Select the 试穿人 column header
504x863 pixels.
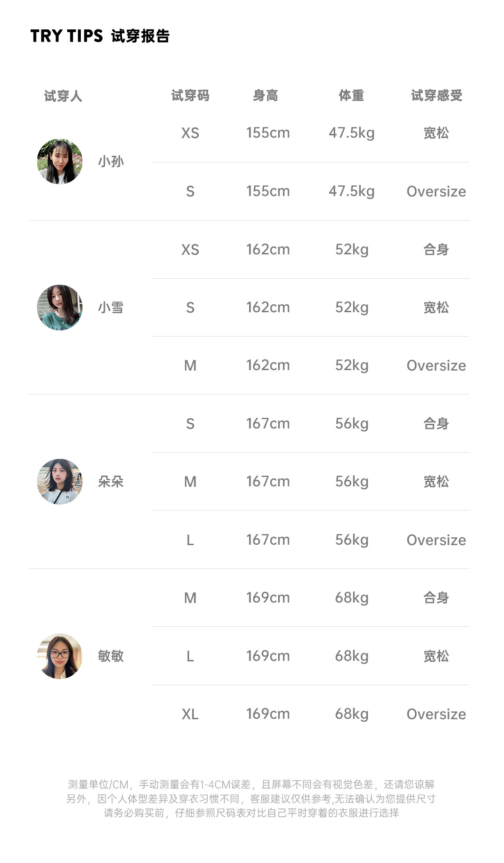point(63,96)
